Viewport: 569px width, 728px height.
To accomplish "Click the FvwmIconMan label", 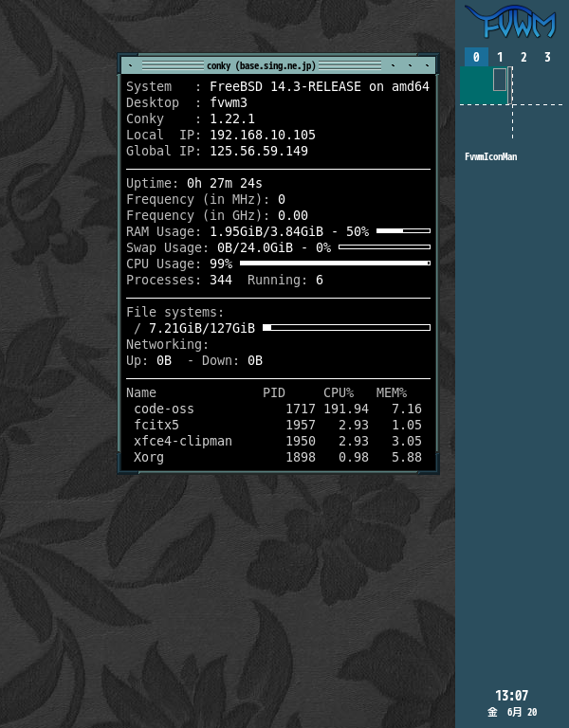I will [x=490, y=157].
